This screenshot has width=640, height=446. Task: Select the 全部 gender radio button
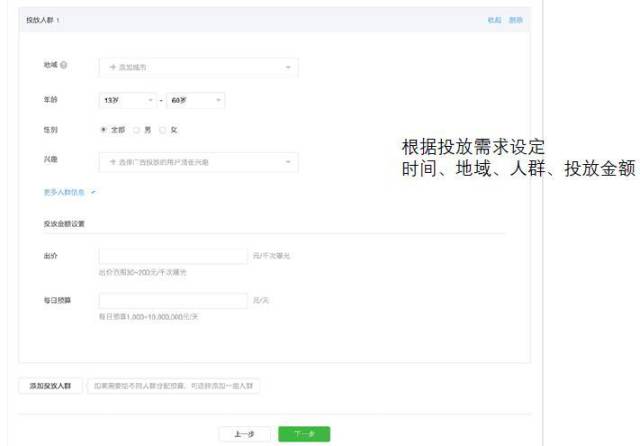103,129
